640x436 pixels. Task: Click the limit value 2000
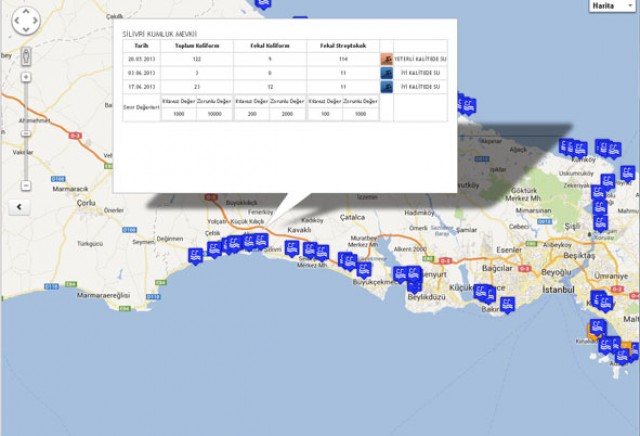[287, 114]
